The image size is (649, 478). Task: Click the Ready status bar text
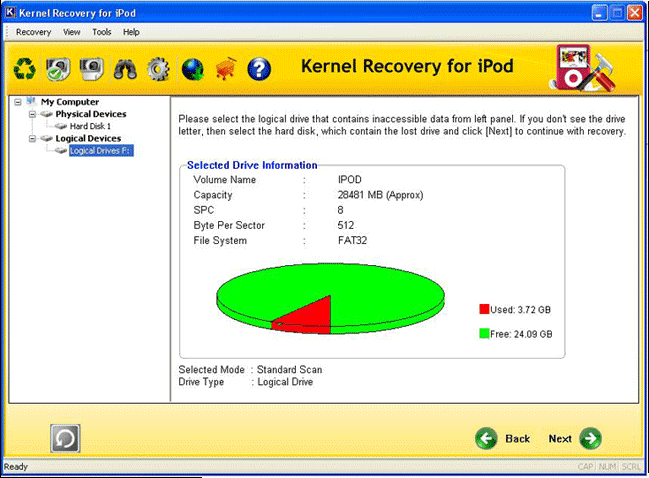point(16,467)
